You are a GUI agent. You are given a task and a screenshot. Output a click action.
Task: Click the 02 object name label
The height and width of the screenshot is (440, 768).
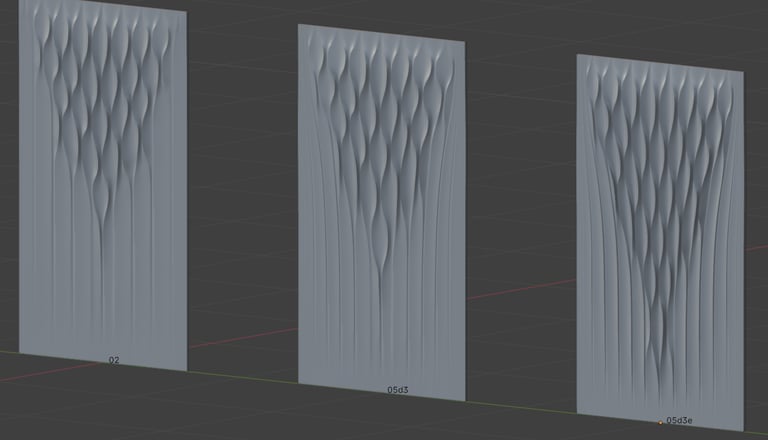point(114,360)
